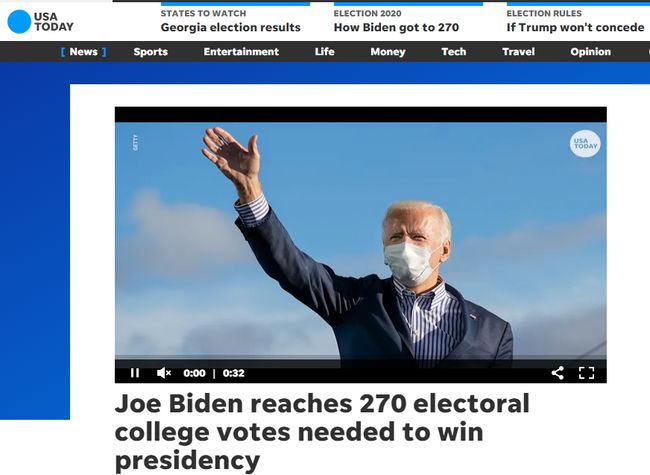Open the Opinion section

(591, 52)
